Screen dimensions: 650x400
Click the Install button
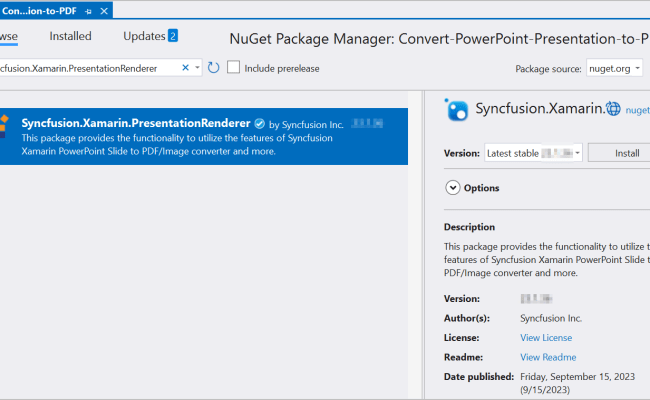click(619, 153)
